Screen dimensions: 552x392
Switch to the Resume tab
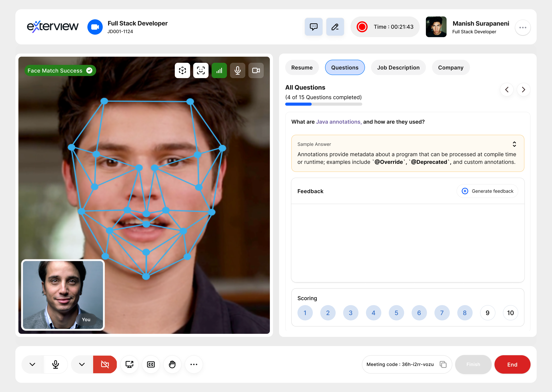click(302, 68)
